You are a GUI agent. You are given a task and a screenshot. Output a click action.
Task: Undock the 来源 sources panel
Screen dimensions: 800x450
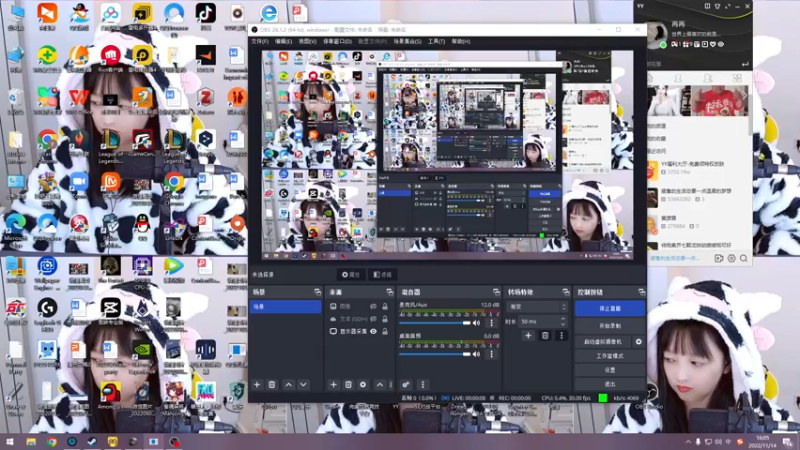pyautogui.click(x=390, y=292)
